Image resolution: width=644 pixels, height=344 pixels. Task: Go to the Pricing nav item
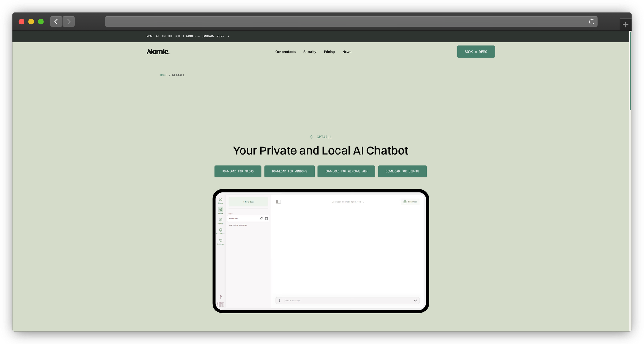[x=329, y=52]
